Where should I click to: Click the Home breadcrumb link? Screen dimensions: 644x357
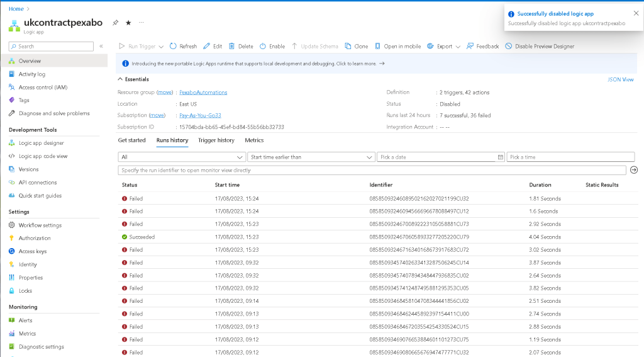[x=16, y=9]
